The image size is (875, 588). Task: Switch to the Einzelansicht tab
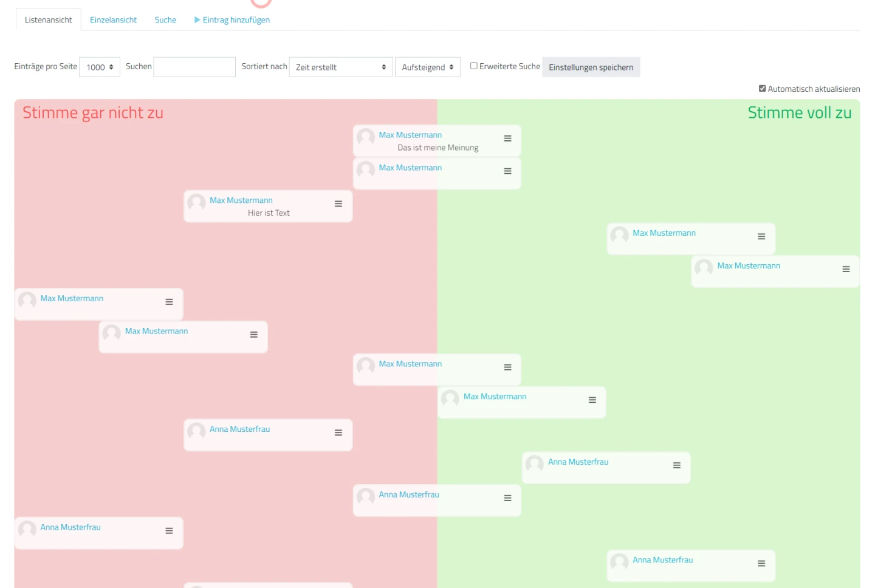click(113, 20)
